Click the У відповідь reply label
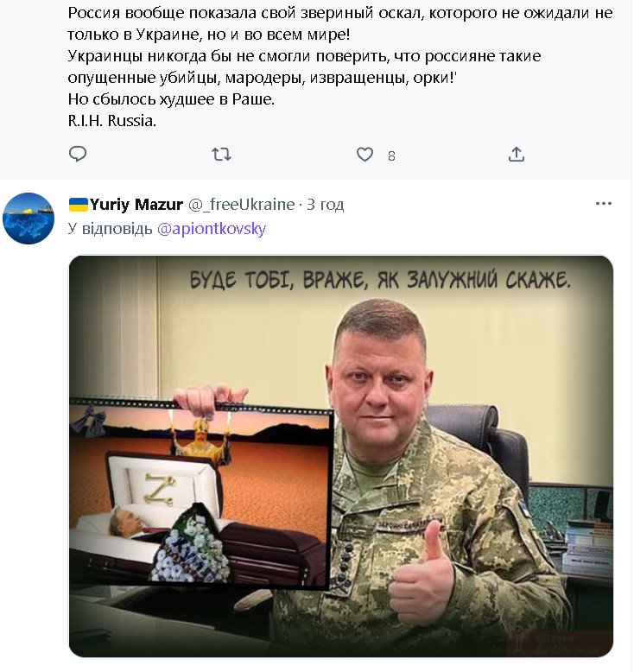Image resolution: width=634 pixels, height=672 pixels. pyautogui.click(x=111, y=229)
